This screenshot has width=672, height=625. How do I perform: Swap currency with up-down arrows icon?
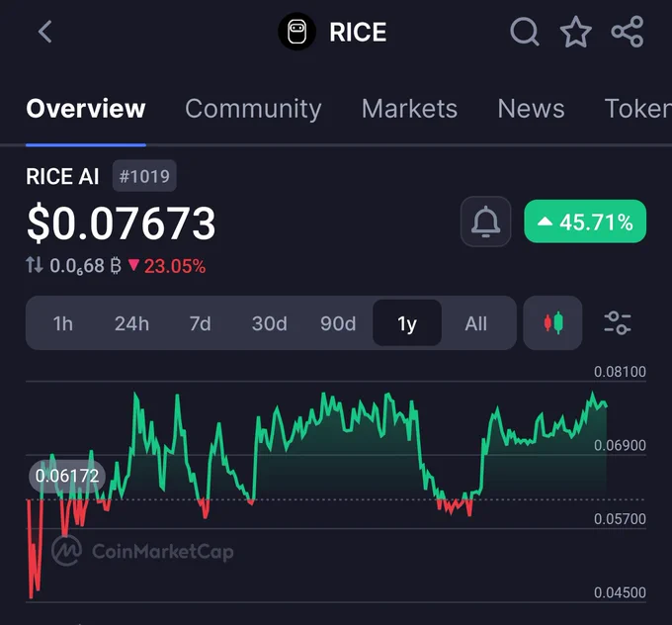click(x=35, y=265)
